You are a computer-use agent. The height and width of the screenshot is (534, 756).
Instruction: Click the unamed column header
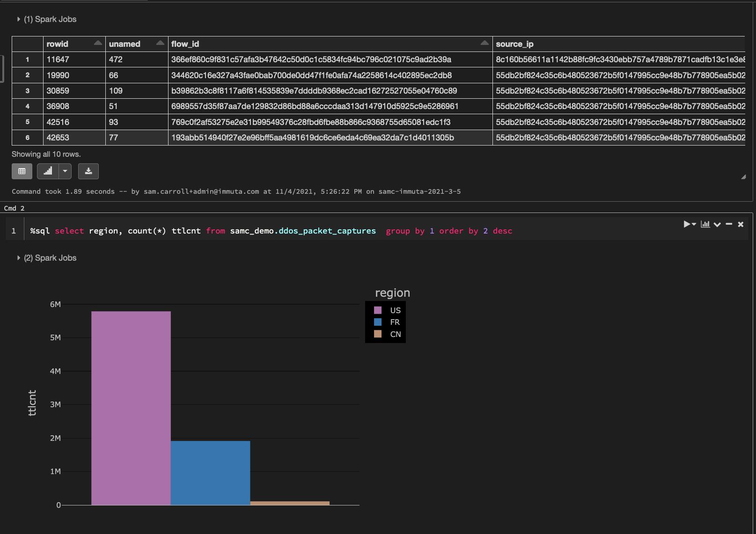(x=125, y=44)
